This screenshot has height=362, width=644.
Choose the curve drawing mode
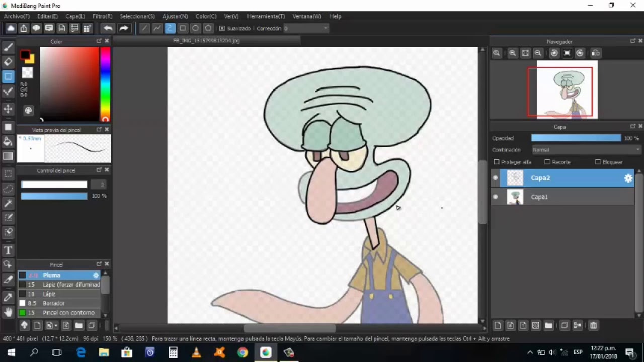coord(170,28)
